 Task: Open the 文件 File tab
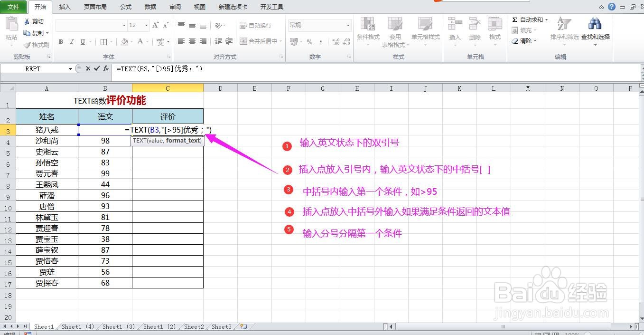[14, 7]
